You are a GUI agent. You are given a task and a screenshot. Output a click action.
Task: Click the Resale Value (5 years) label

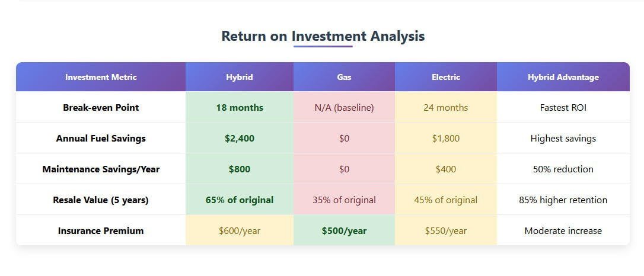pos(101,200)
